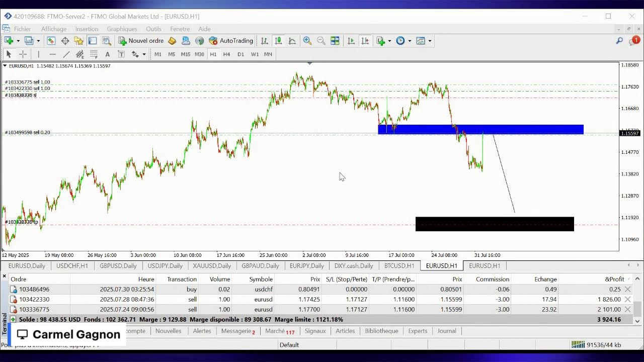Select the Text Label tool
Image resolution: width=644 pixels, height=362 pixels.
point(121,54)
